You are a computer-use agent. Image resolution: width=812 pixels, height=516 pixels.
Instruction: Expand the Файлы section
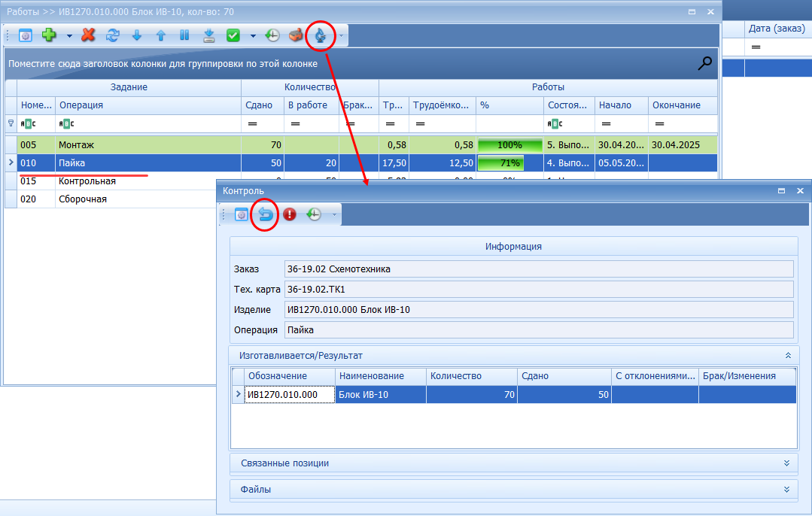[x=787, y=490]
